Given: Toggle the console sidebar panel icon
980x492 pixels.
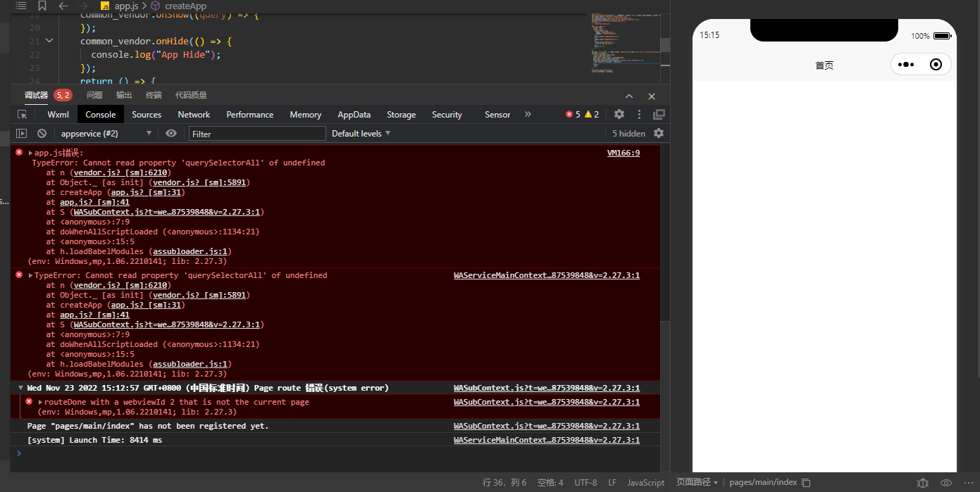Looking at the screenshot, I should [x=21, y=133].
